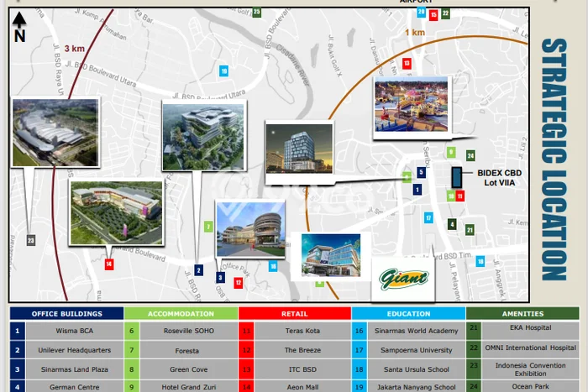Viewport: 588px width, 392px height.
Task: Select the AMENITIES legend header
Action: pyautogui.click(x=522, y=314)
